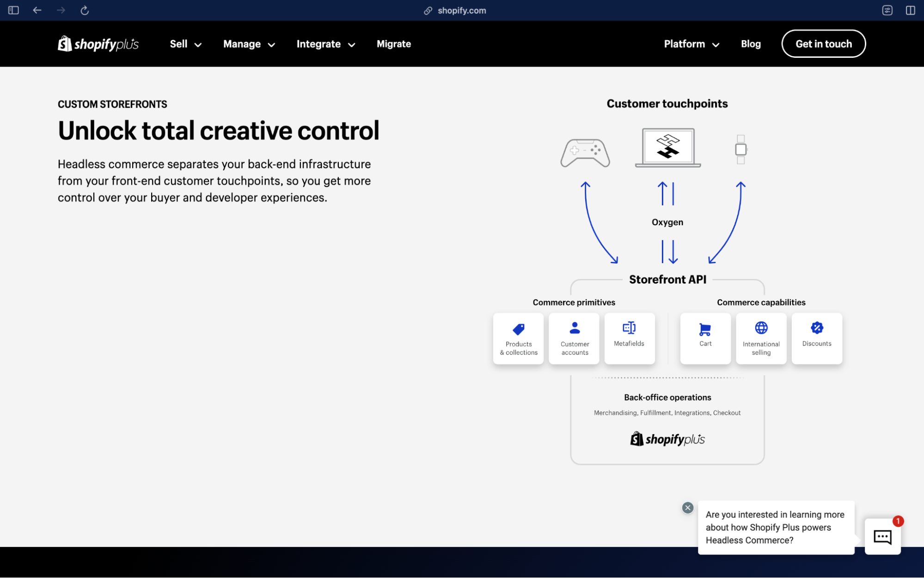
Task: Open the browser customize controls icon
Action: [x=887, y=10]
